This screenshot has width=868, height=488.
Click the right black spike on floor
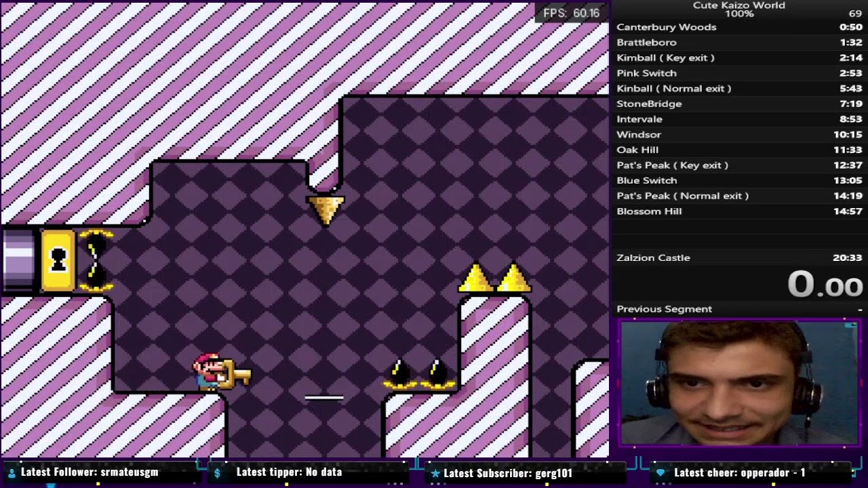[x=438, y=374]
